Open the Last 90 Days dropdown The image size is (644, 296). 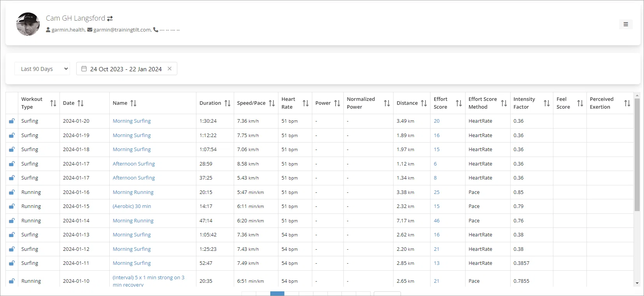pyautogui.click(x=42, y=69)
